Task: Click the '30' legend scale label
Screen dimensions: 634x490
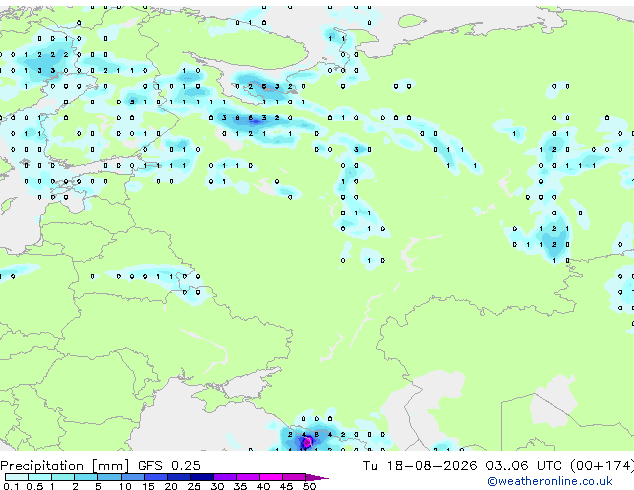Action: click(x=217, y=486)
